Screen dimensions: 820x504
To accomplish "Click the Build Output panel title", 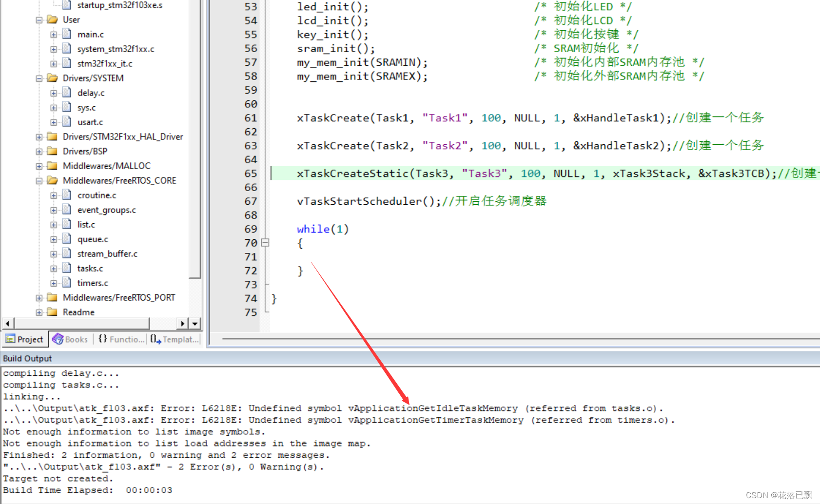I will [x=27, y=358].
